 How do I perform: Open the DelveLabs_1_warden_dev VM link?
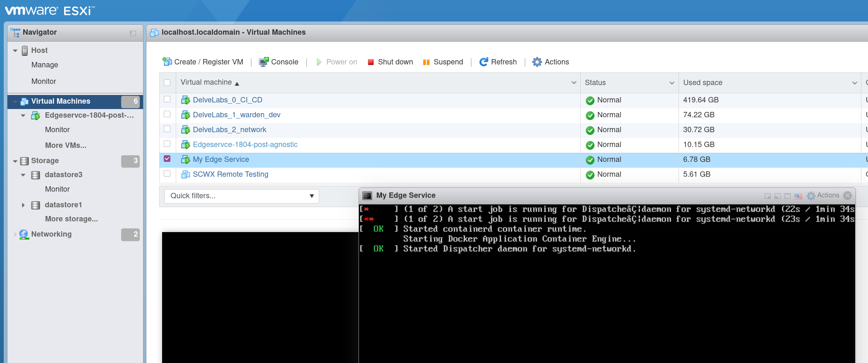237,115
